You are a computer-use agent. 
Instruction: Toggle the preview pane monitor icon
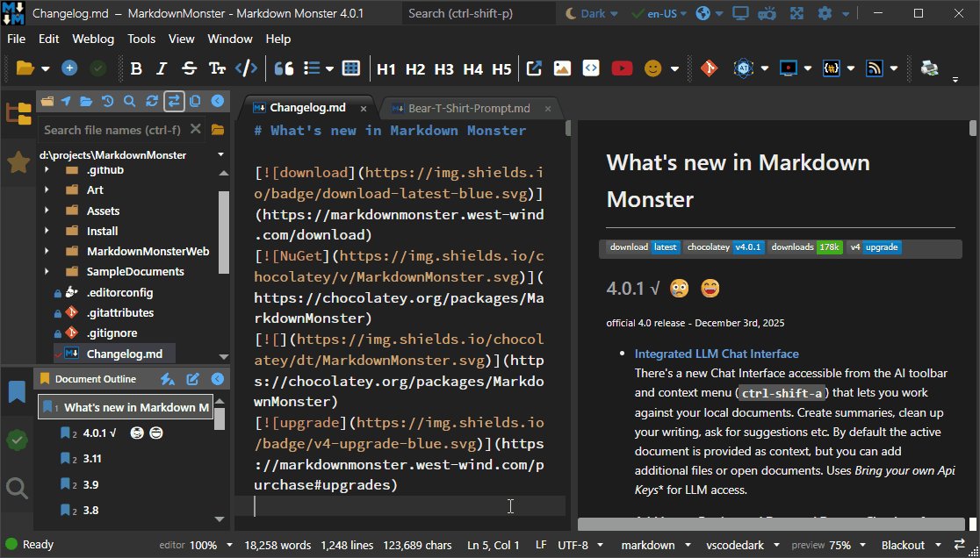(740, 13)
